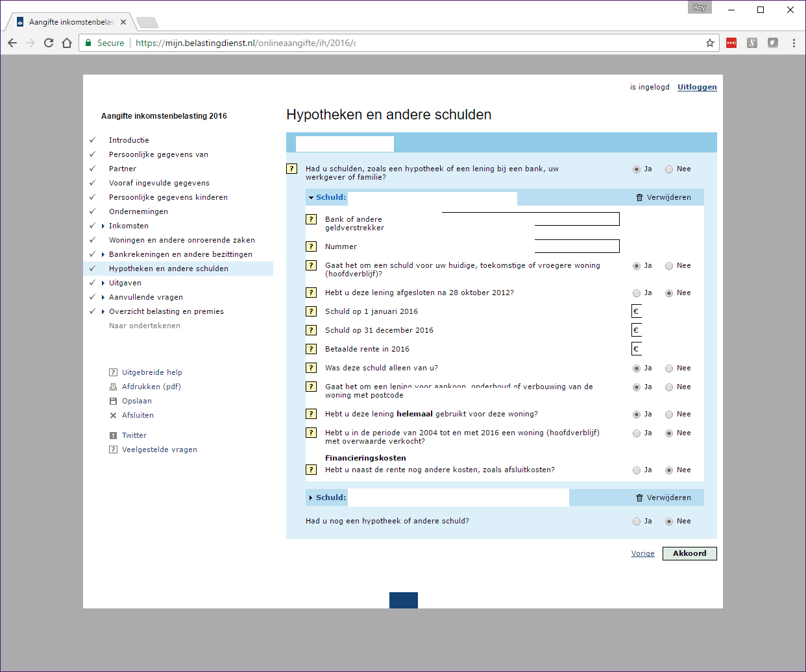806x672 pixels.
Task: Select 'Ja' for the 'overwaarde verkocht' question
Action: tap(637, 433)
